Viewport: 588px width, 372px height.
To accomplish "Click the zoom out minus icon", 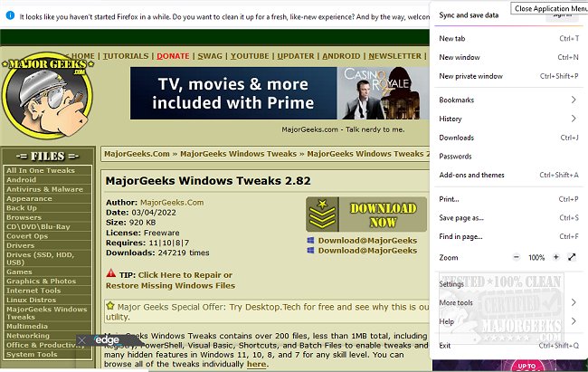I will [517, 257].
